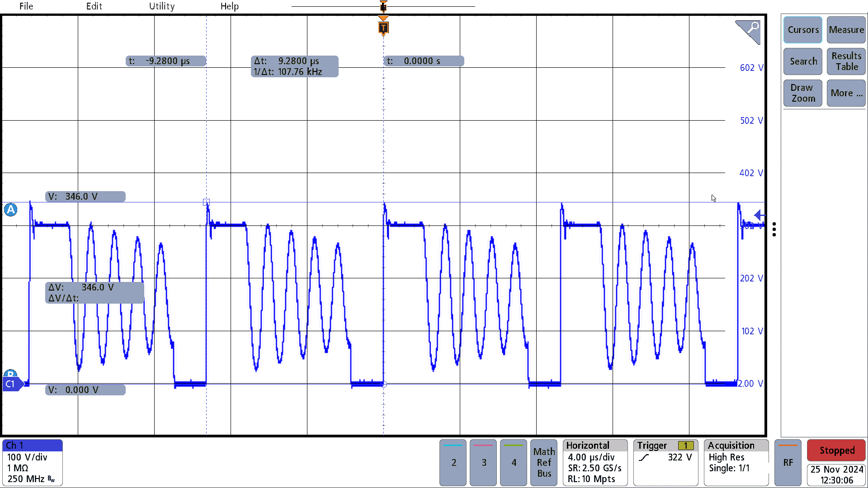Click the ΔV: 346.0 V readout

95,293
